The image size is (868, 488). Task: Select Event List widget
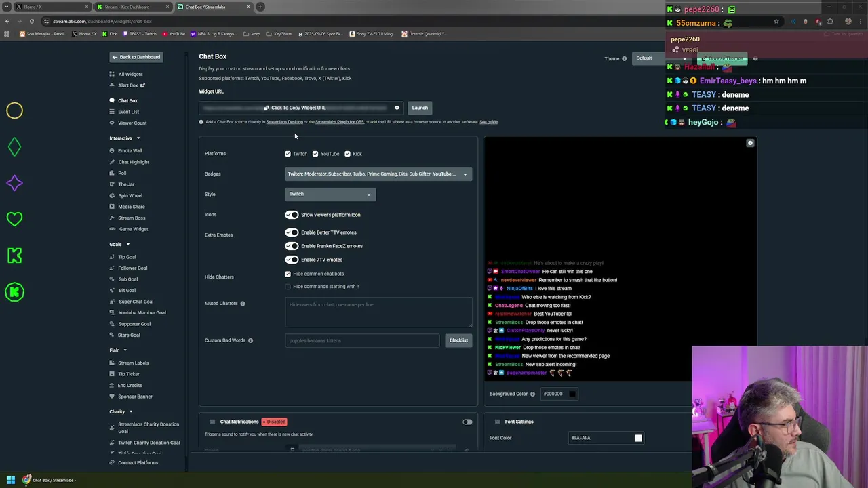pos(128,112)
